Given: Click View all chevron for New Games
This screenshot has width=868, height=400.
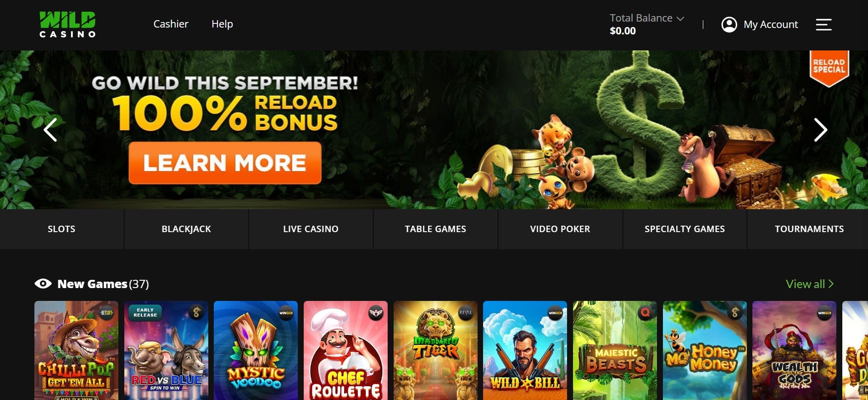Looking at the screenshot, I should [x=831, y=284].
